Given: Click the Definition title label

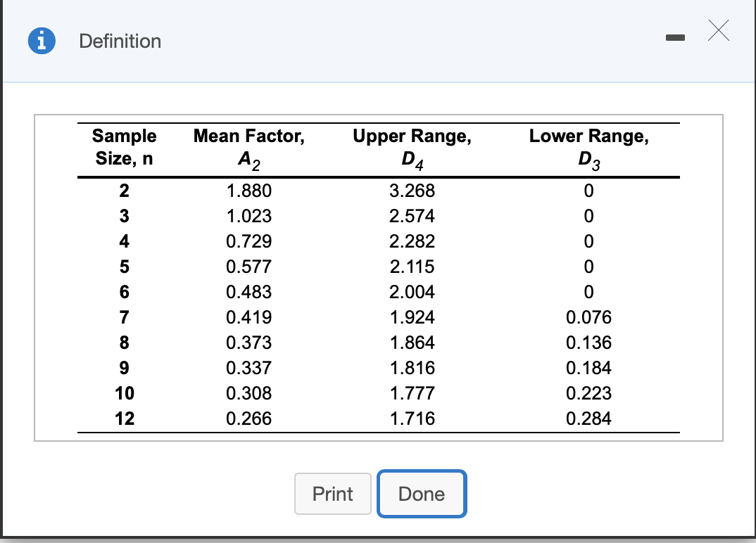Looking at the screenshot, I should pyautogui.click(x=119, y=41).
